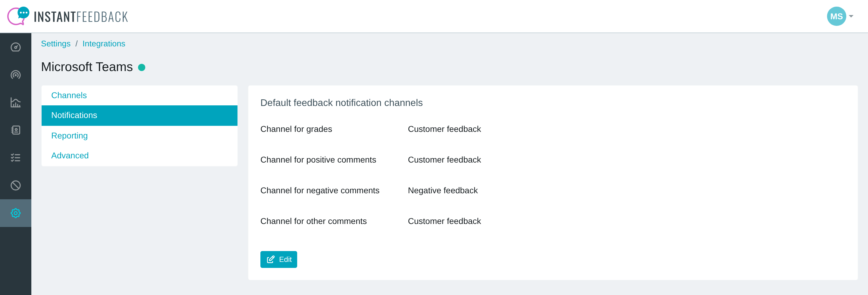Screen dimensions: 868x295
Task: Expand the user menu dropdown arrow
Action: point(851,16)
